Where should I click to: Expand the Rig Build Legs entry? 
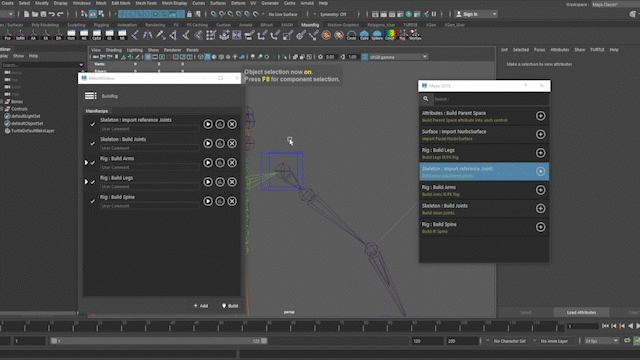[86, 182]
